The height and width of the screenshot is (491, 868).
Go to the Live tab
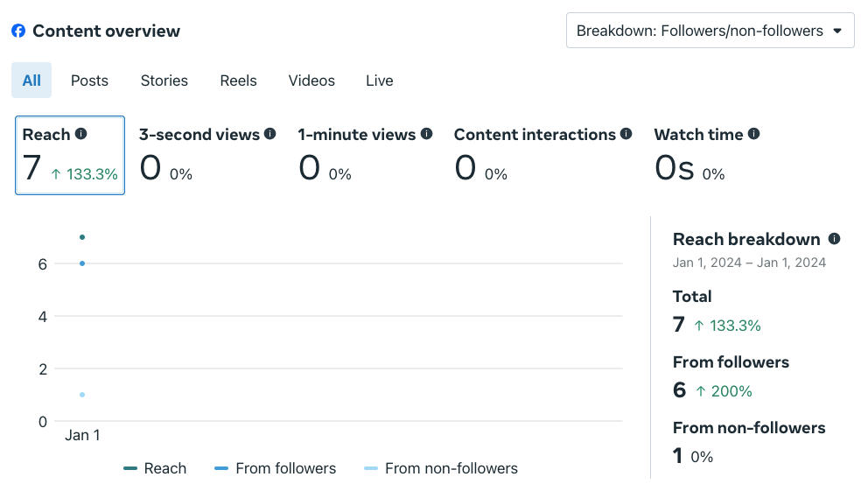pyautogui.click(x=379, y=81)
